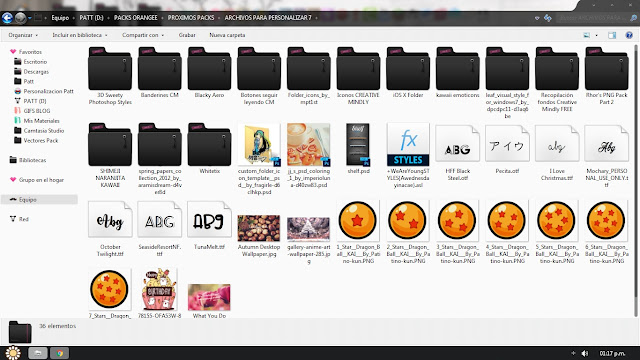Open Escritorio in the sidebar

coord(35,62)
